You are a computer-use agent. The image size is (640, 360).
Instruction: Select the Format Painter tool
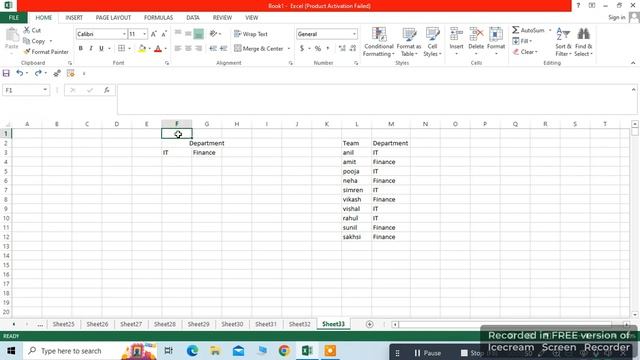[x=46, y=52]
